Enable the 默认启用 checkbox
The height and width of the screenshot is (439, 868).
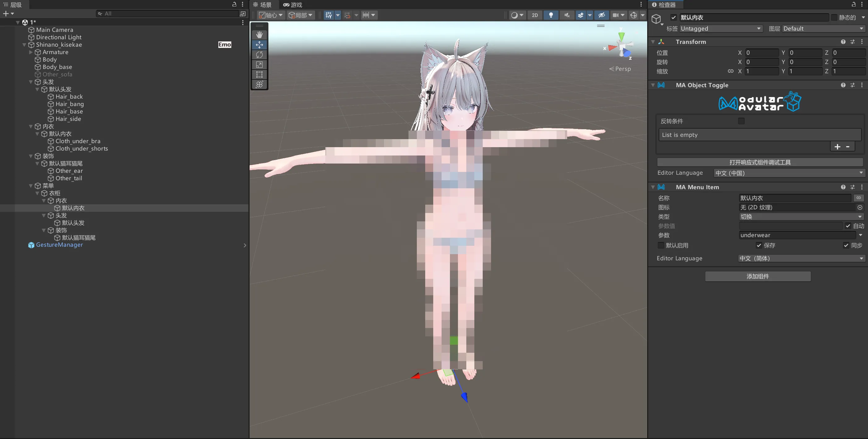[x=661, y=245]
